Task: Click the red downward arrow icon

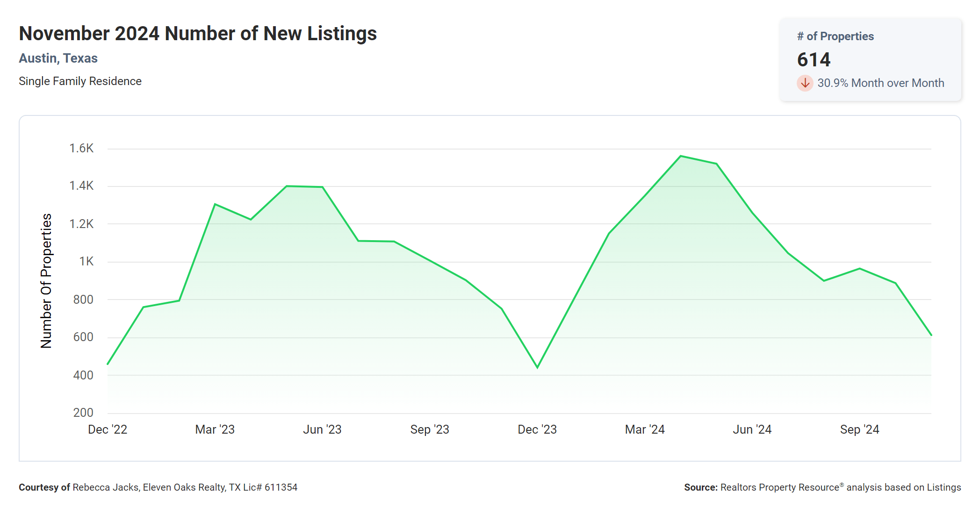Action: pyautogui.click(x=805, y=83)
